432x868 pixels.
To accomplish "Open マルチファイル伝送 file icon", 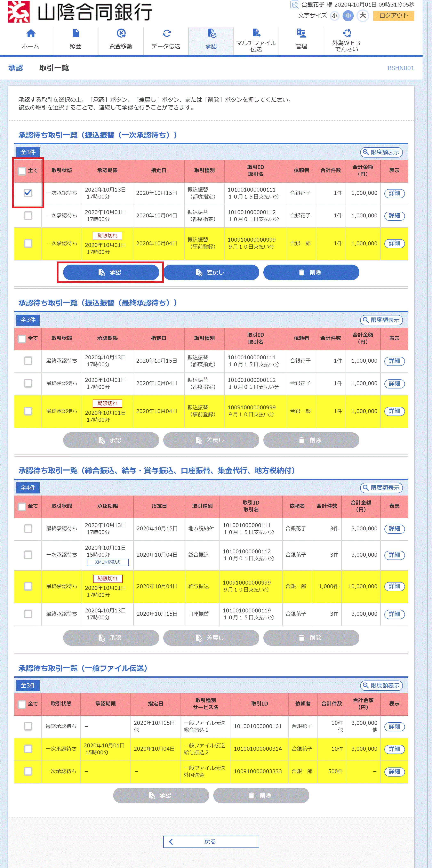I will (256, 33).
